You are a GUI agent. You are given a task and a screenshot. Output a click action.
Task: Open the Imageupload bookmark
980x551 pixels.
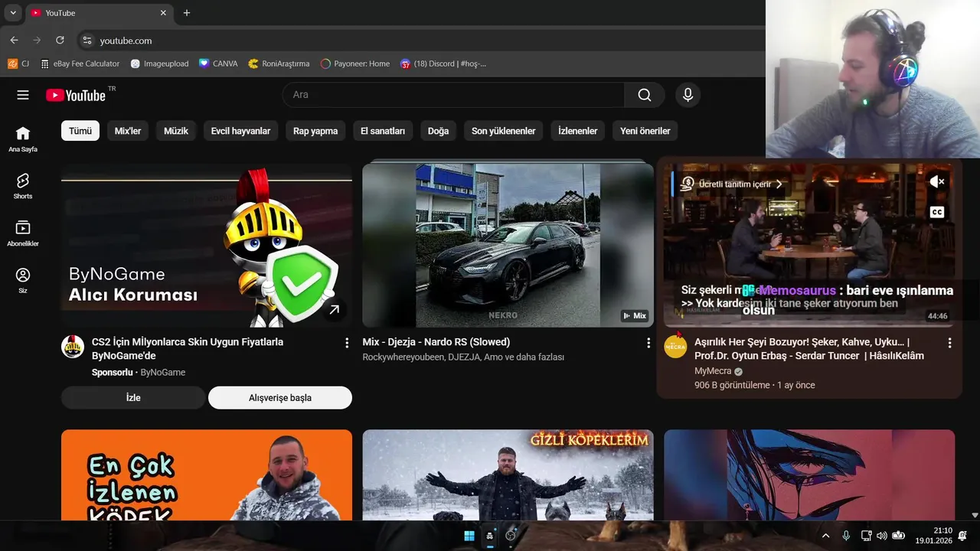coord(159,64)
